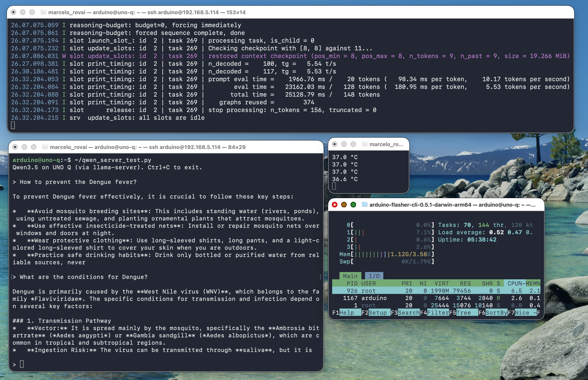588x380 pixels.
Task: Open F6 SortBy in the htop footer
Action: 493,313
